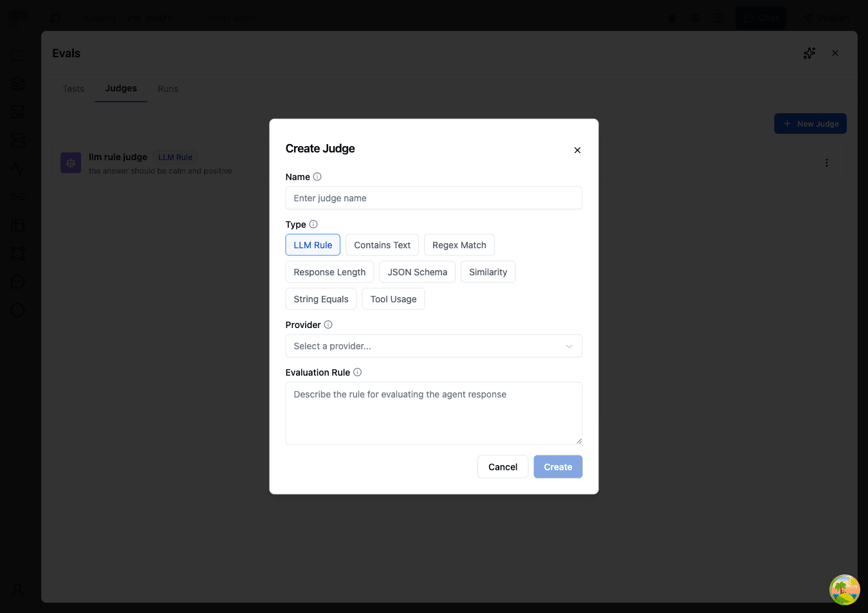Open settings via the gear icon
The width and height of the screenshot is (868, 613).
click(x=695, y=17)
